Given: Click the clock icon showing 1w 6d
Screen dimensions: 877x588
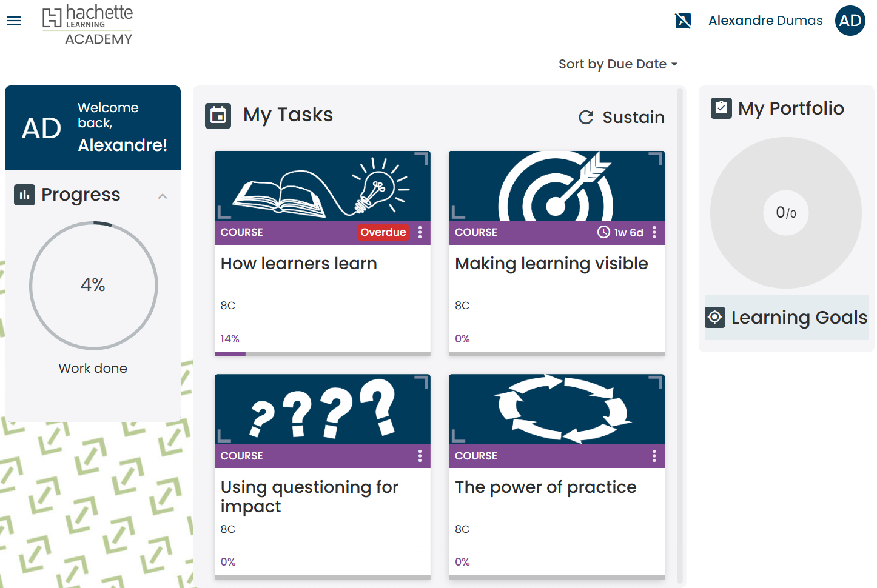Looking at the screenshot, I should 603,232.
